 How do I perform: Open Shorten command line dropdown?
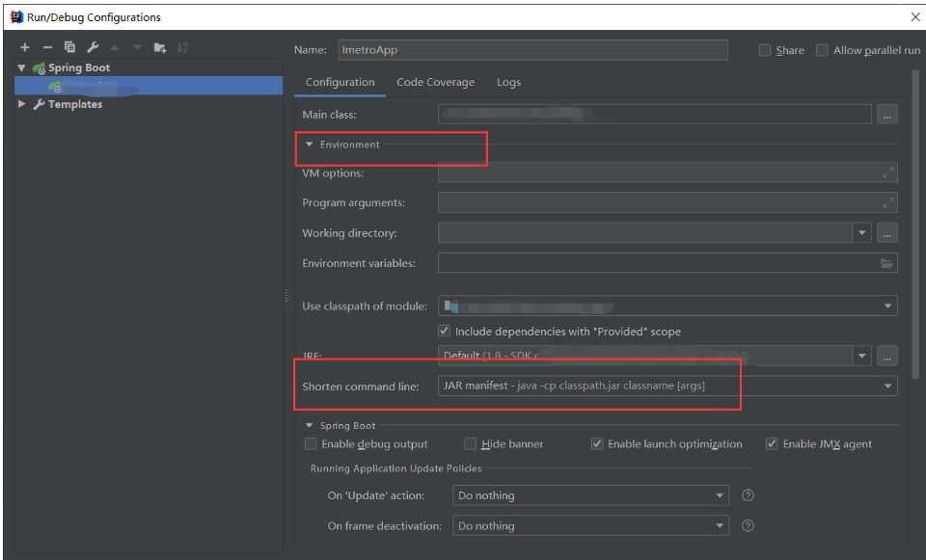pos(887,386)
